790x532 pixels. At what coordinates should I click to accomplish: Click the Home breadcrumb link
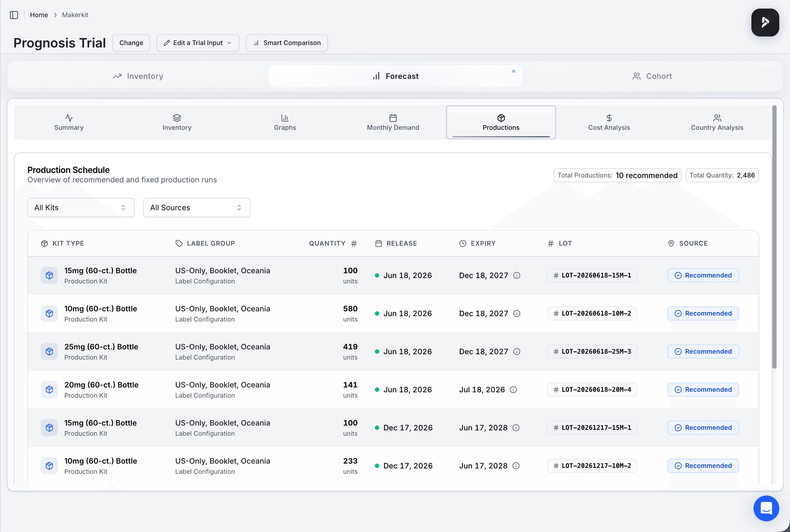point(39,15)
